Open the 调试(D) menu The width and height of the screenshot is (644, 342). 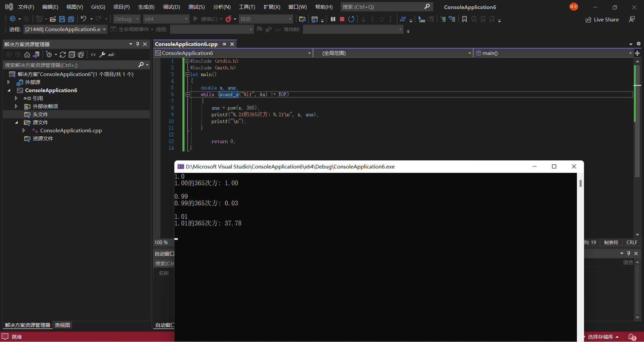(171, 7)
